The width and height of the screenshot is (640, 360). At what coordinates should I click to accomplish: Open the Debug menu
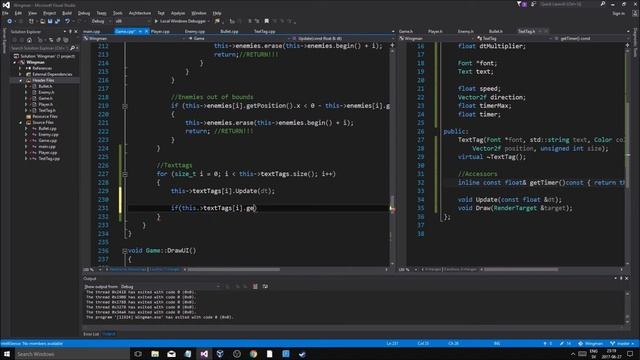click(84, 13)
